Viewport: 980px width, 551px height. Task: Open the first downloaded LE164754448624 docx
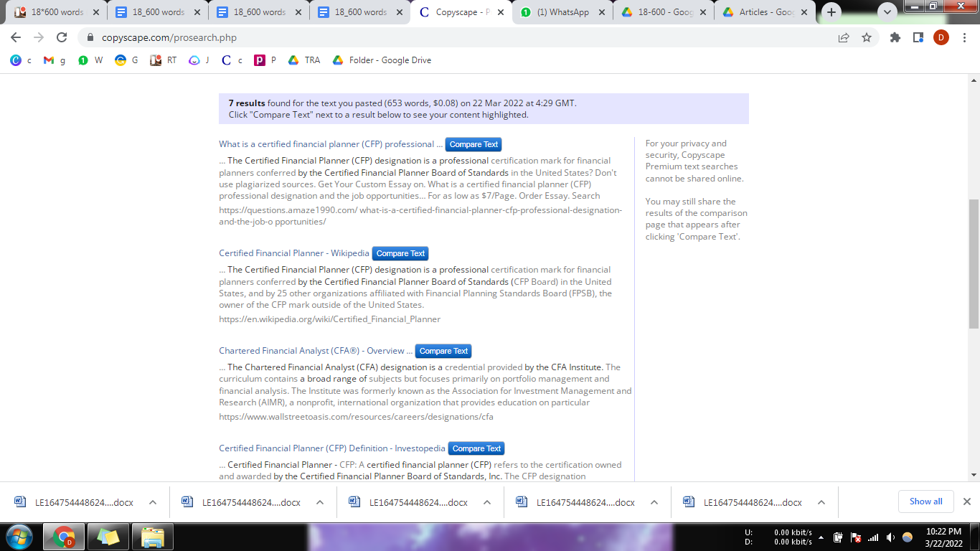[x=74, y=502]
